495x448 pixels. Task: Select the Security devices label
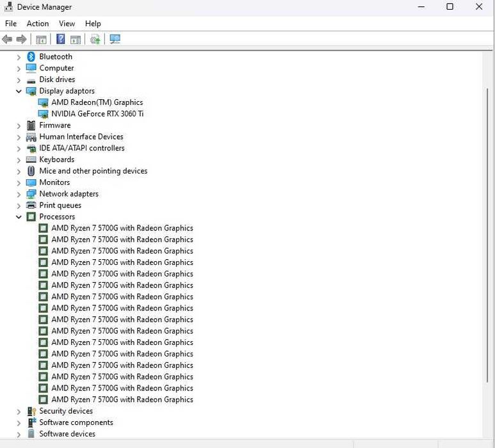pyautogui.click(x=66, y=411)
